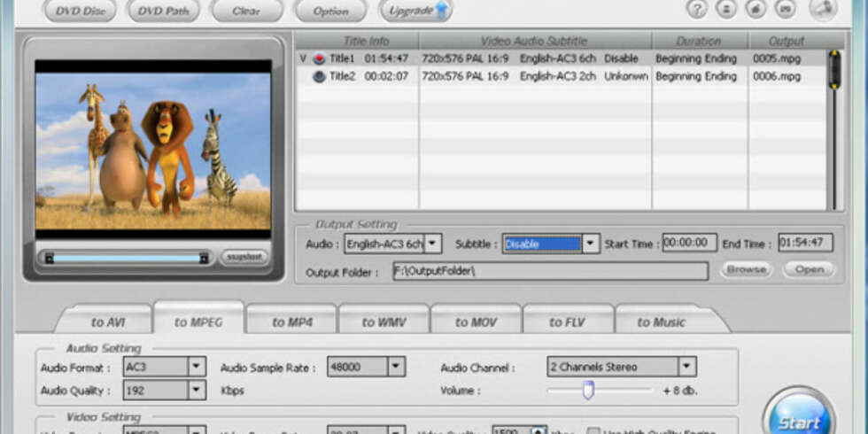
Task: Click the English-AC3 2ch cell for Title2
Action: coord(558,76)
